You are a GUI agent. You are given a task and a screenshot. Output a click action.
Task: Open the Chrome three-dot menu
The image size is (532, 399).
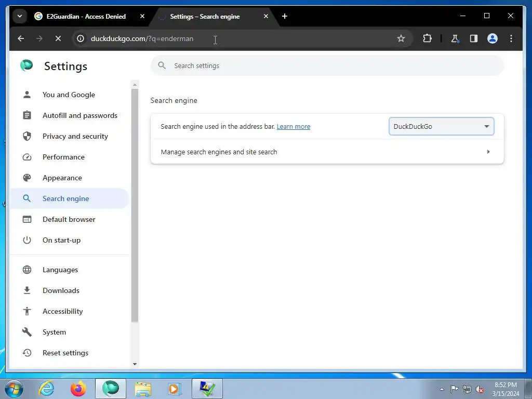click(511, 38)
